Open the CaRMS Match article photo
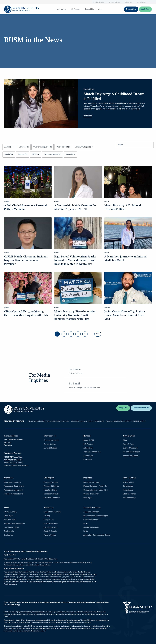Viewport: 156px width, 644px height. 28,233
